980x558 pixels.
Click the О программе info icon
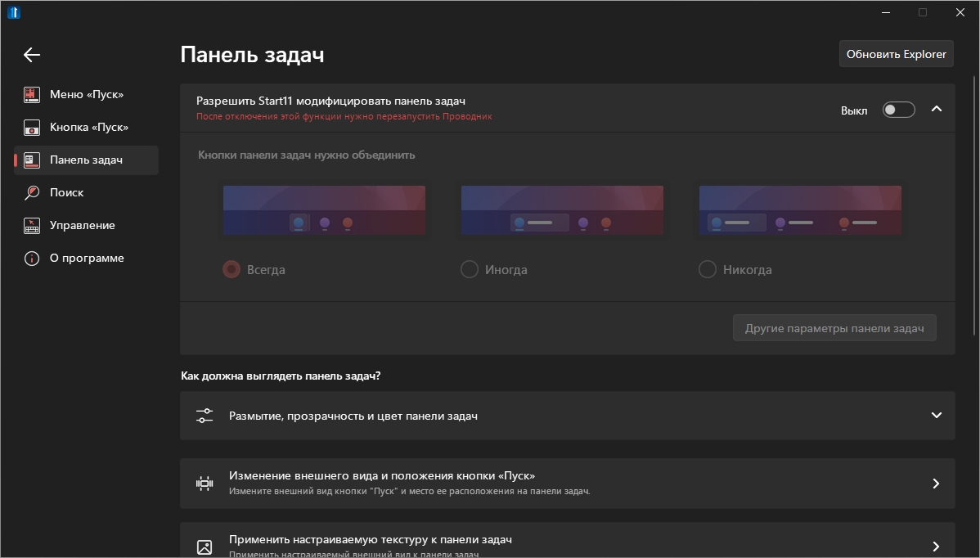32,259
